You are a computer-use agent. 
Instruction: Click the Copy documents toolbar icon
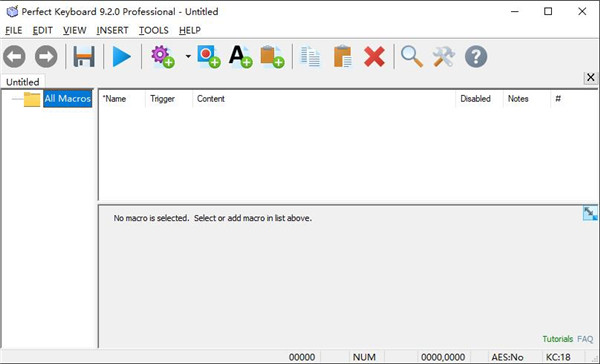tap(310, 57)
